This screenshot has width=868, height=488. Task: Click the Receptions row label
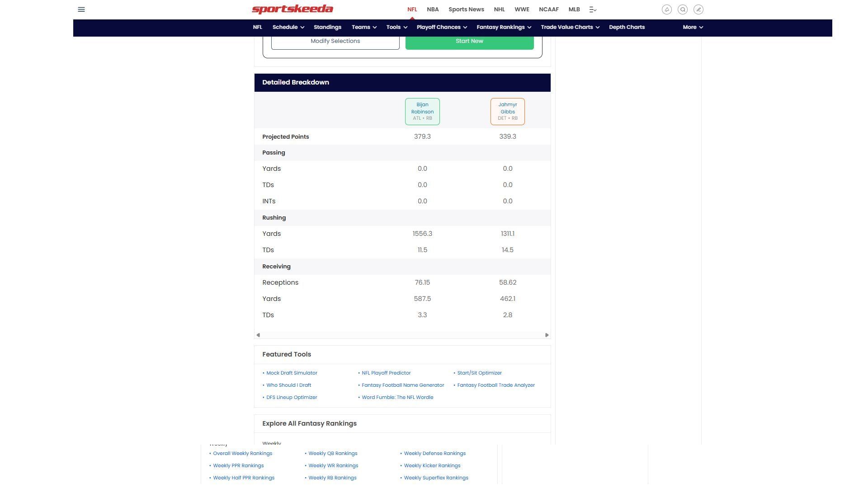pos(280,283)
